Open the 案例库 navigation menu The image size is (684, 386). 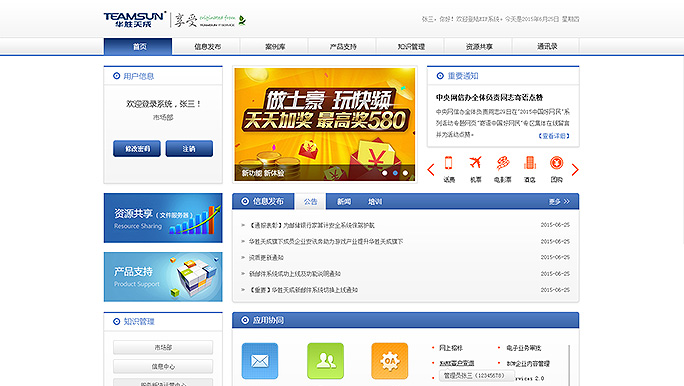click(x=275, y=46)
